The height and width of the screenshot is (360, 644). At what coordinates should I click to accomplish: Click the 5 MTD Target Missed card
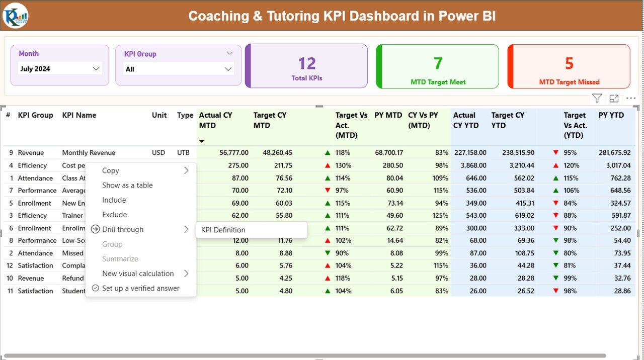pos(568,66)
